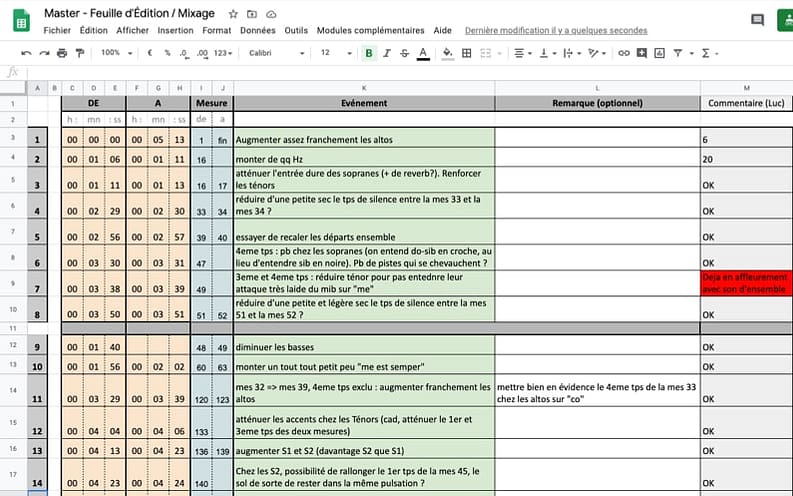This screenshot has height=496, width=793.
Task: Increase decimal places
Action: click(202, 53)
